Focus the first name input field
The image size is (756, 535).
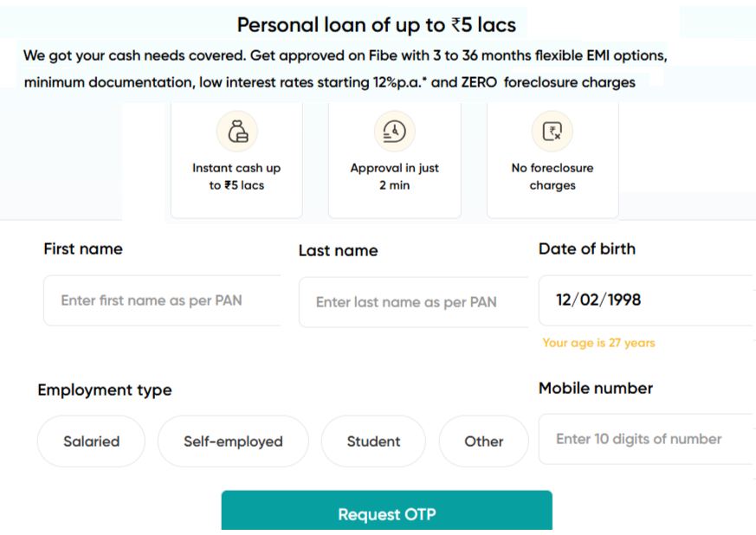click(x=162, y=301)
